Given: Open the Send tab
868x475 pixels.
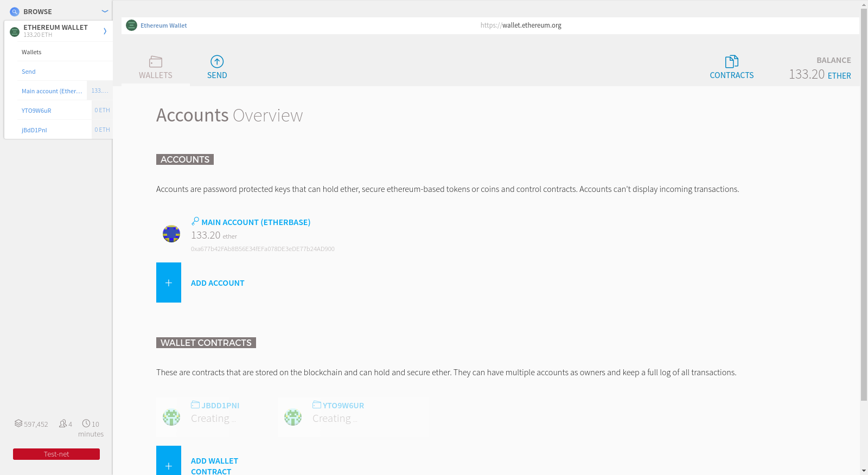Looking at the screenshot, I should pyautogui.click(x=217, y=68).
